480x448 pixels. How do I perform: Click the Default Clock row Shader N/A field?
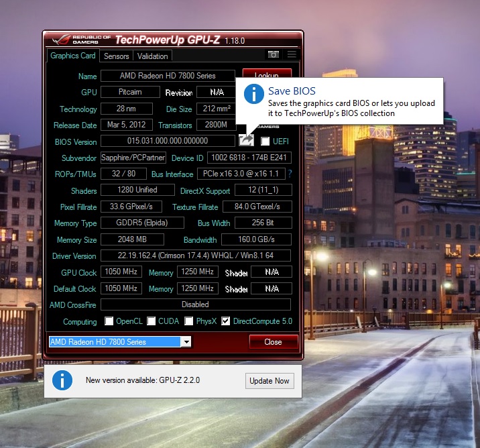point(272,288)
